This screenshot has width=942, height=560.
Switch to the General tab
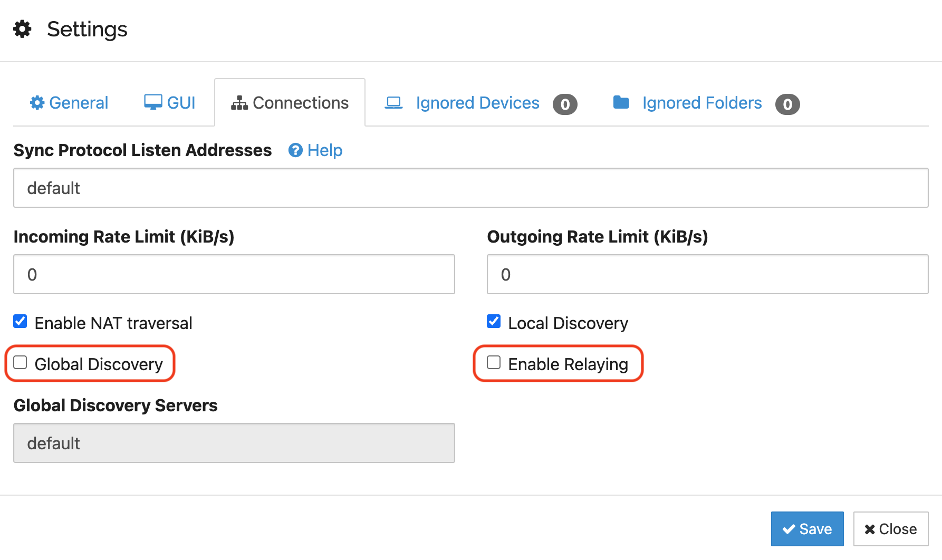pos(78,103)
